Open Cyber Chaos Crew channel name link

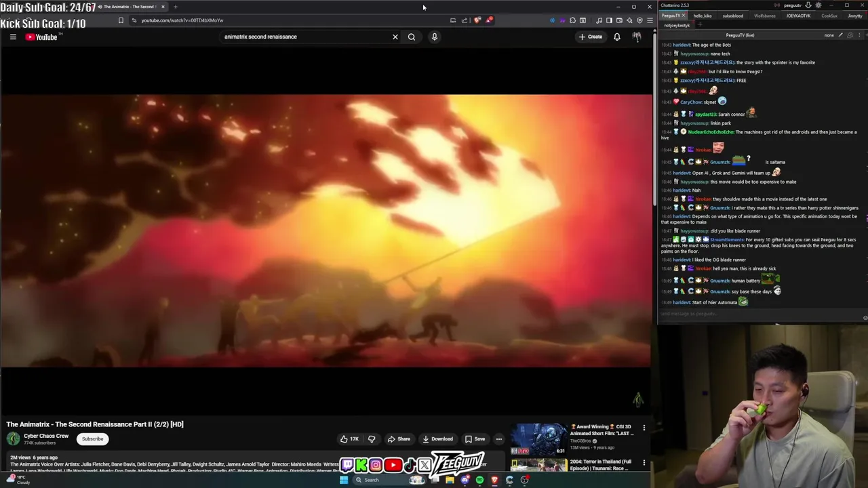point(46,436)
